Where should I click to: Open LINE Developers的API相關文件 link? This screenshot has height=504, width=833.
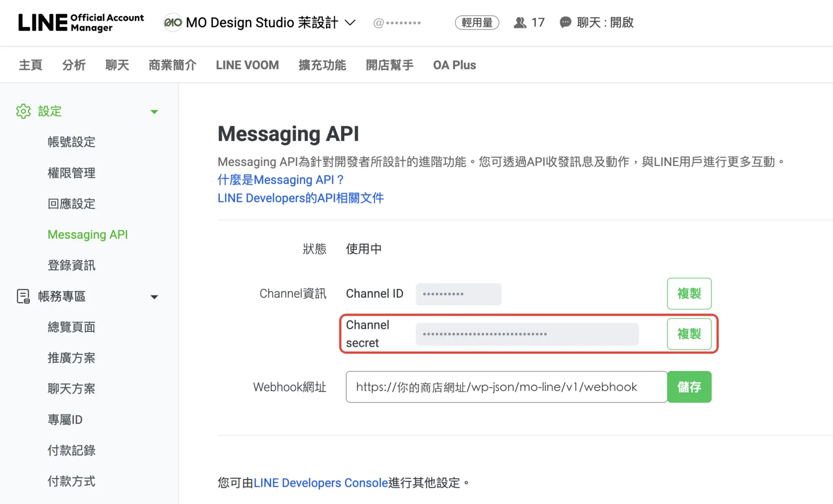point(300,198)
